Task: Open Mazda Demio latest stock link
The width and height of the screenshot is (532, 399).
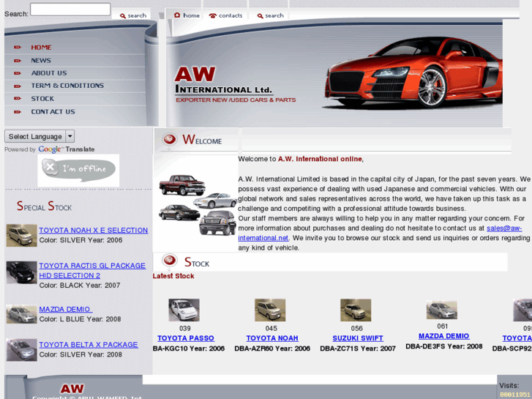Action: [x=443, y=336]
